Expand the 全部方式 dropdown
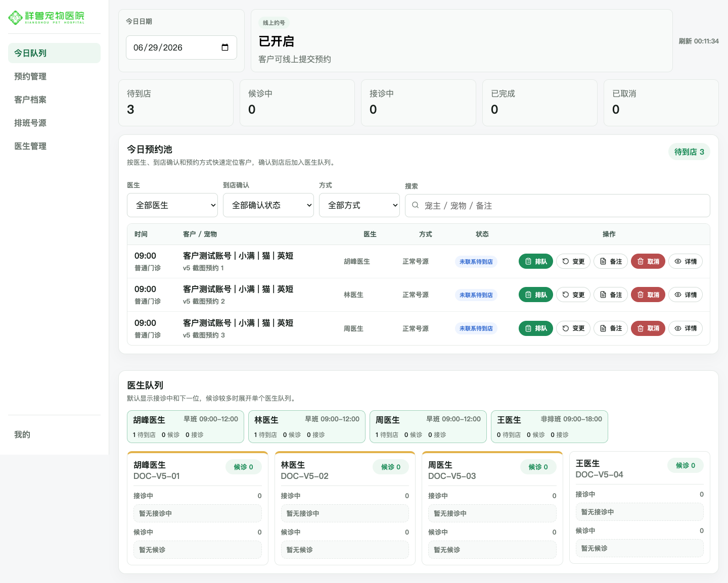The image size is (728, 583). click(359, 205)
